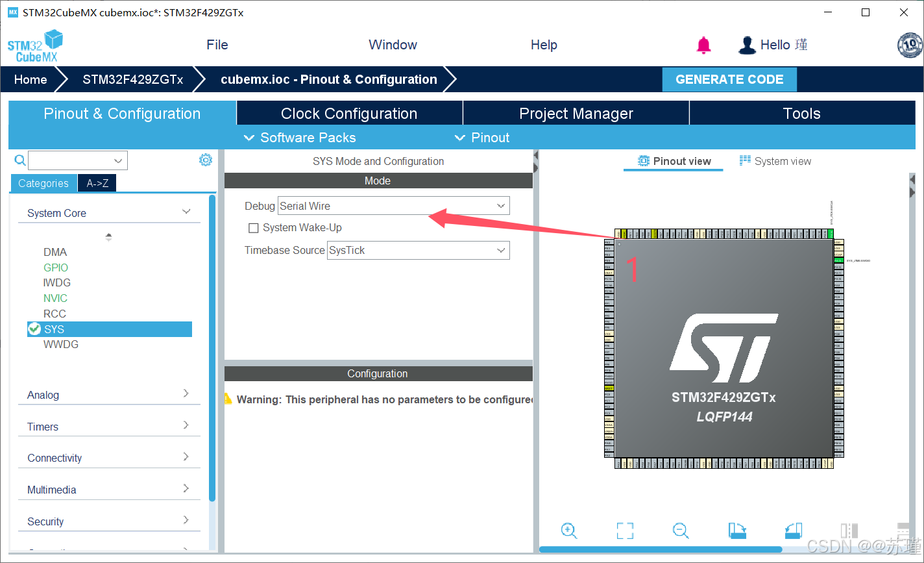Viewport: 924px width, 563px height.
Task: Click the panel collapse arrows beside Mode
Action: coord(536,162)
